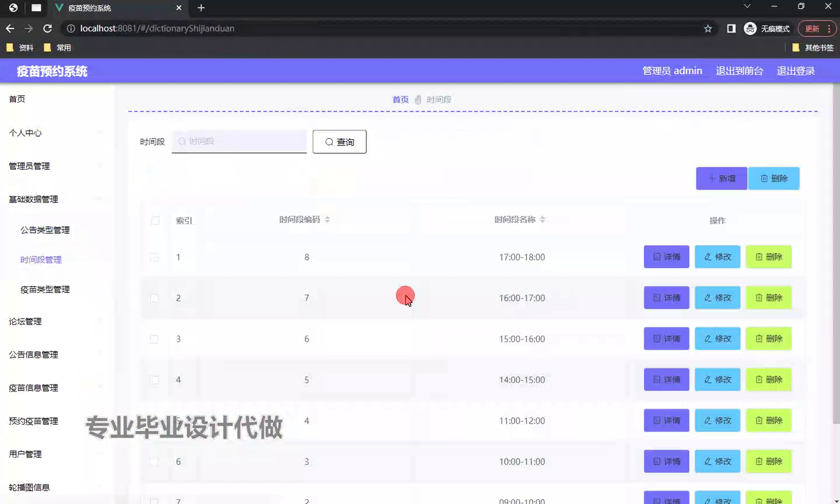The height and width of the screenshot is (504, 840).
Task: Open the 常用 bookmarks folder
Action: pos(57,48)
